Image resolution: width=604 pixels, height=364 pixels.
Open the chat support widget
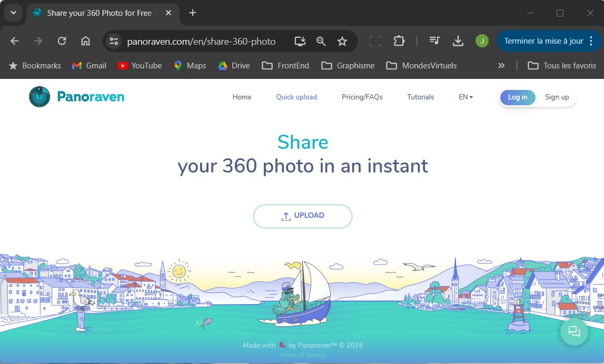573,331
